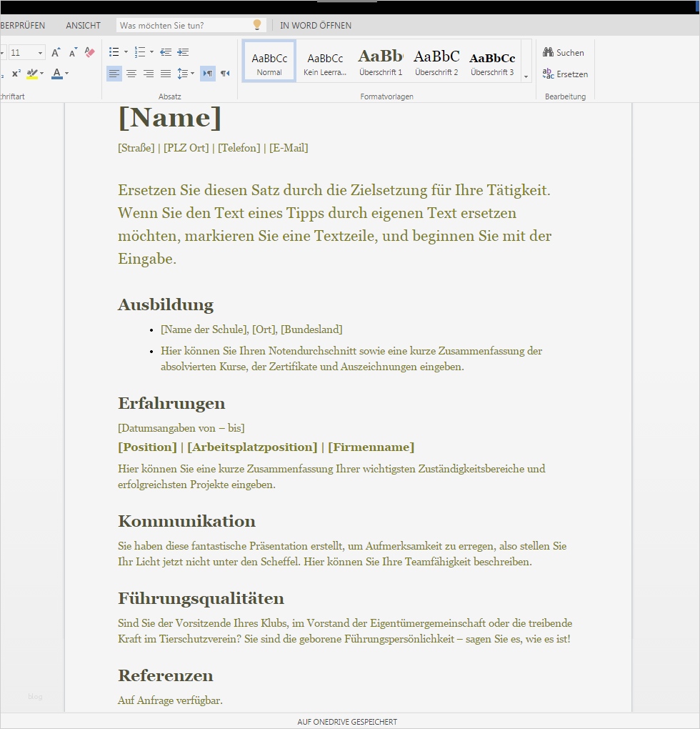Viewport: 700px width, 729px height.
Task: Open the ÜBERPRÜFEN ribbon tab
Action: pos(22,26)
